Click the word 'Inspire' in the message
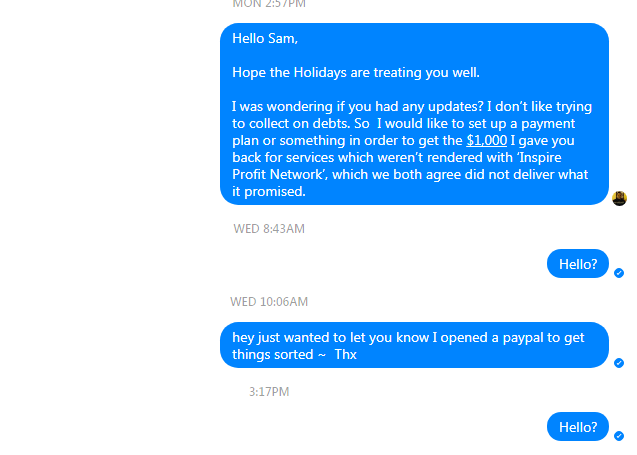The height and width of the screenshot is (455, 637). tap(540, 158)
